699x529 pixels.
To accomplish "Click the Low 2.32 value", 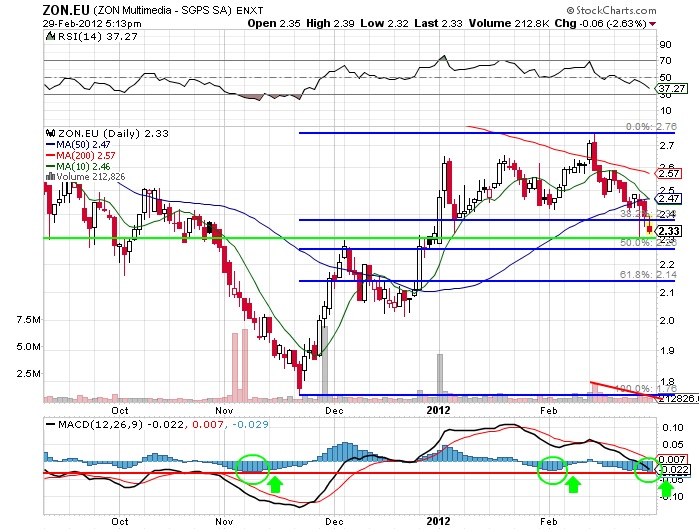I will click(x=384, y=23).
